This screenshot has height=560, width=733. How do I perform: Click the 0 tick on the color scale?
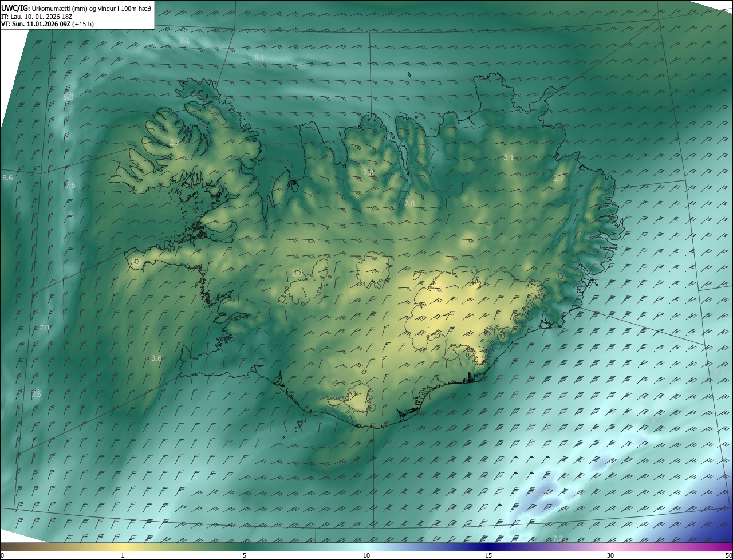point(2,555)
